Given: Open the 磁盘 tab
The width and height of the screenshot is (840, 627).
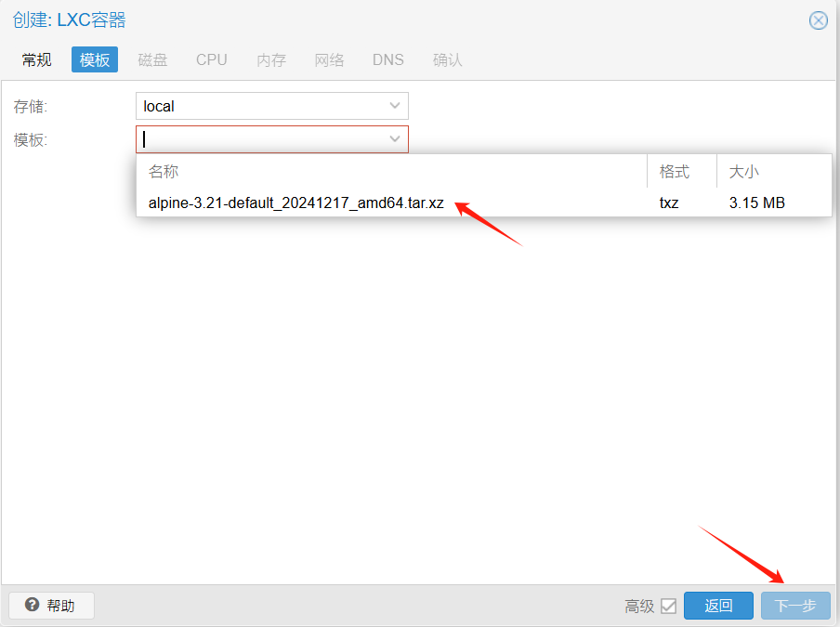Looking at the screenshot, I should click(x=152, y=59).
